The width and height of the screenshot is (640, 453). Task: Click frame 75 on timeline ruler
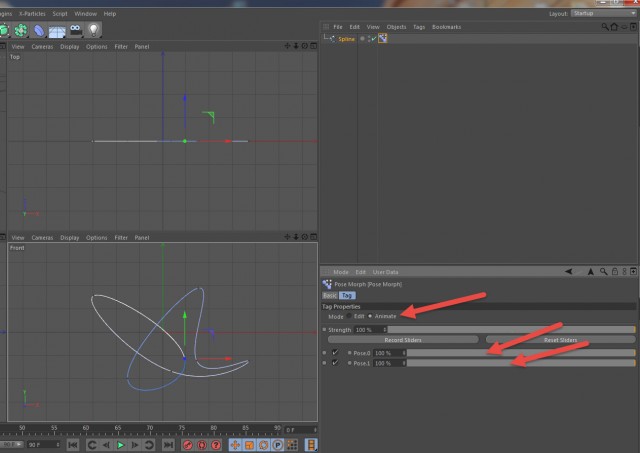pyautogui.click(x=182, y=429)
